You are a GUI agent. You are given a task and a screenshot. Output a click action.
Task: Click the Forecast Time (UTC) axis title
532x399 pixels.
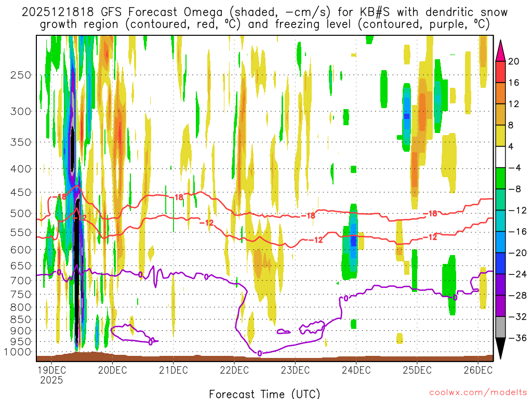click(264, 394)
